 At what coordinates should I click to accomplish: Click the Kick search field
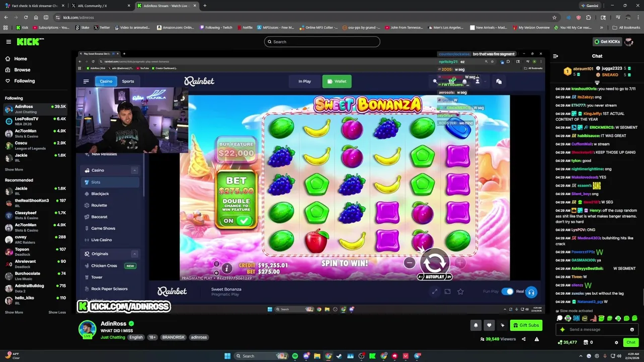tap(322, 42)
